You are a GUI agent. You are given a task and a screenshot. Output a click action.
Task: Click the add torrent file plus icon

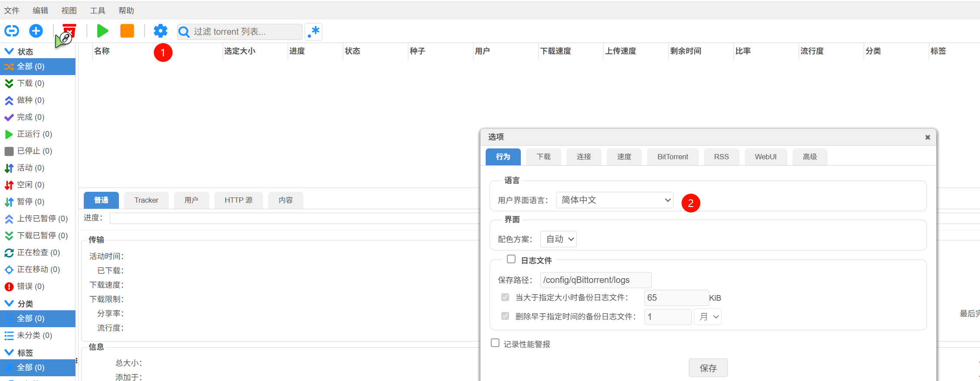pos(36,31)
